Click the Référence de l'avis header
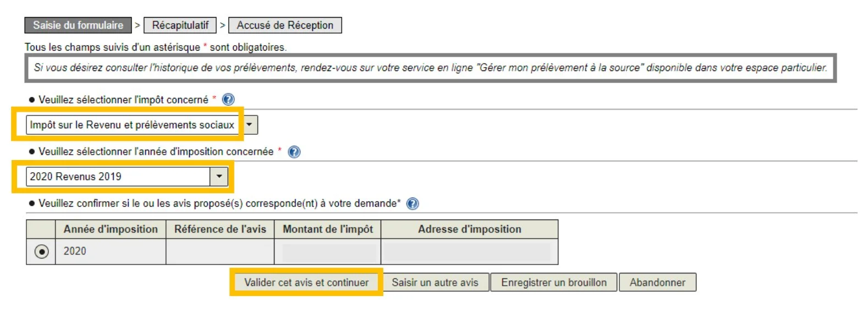The height and width of the screenshot is (329, 868). [x=219, y=229]
